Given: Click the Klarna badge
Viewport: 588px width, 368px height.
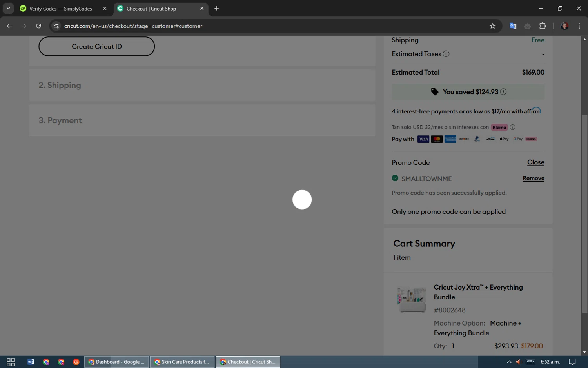Looking at the screenshot, I should pyautogui.click(x=499, y=127).
